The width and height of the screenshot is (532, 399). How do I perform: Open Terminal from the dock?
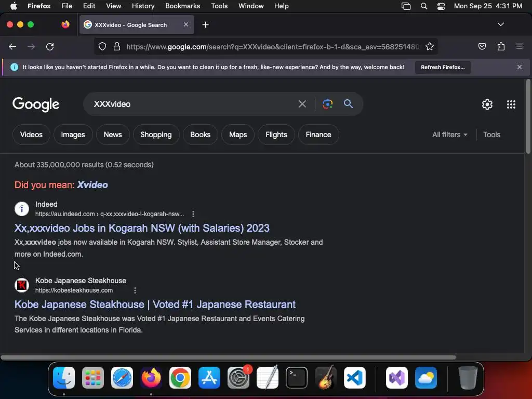coord(296,377)
